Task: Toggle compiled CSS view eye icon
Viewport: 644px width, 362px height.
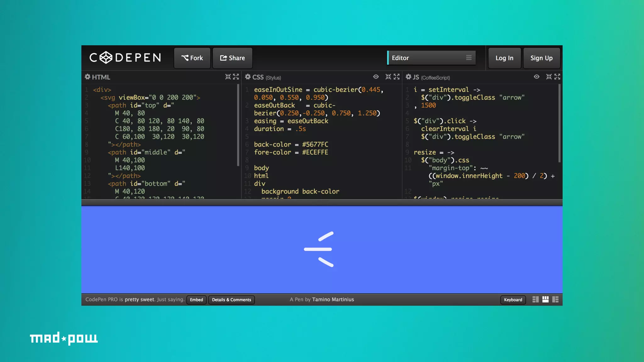Action: [x=376, y=77]
